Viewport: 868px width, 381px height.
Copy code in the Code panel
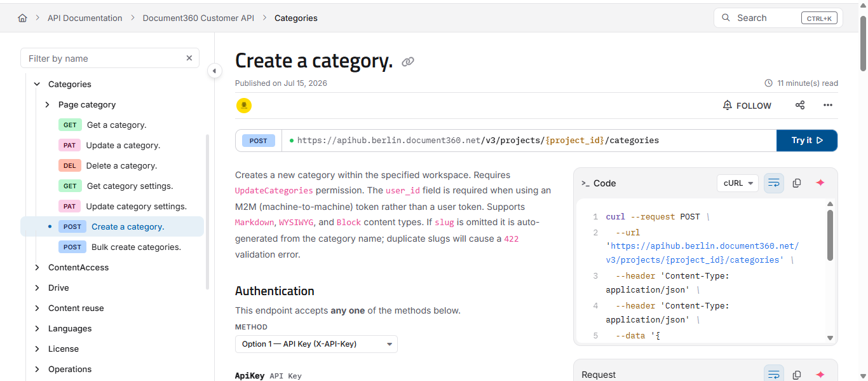[x=797, y=183]
